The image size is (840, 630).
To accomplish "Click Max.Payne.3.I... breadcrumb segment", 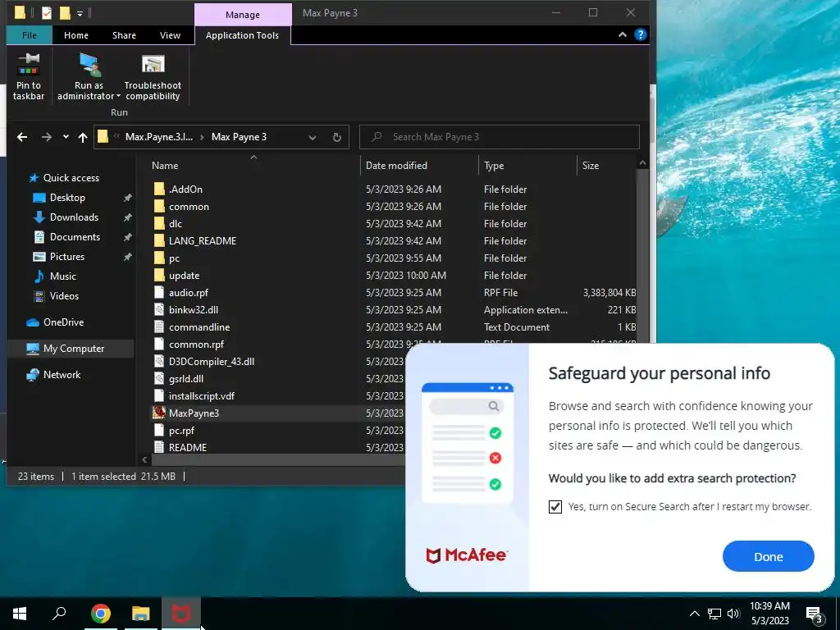I will (x=158, y=137).
